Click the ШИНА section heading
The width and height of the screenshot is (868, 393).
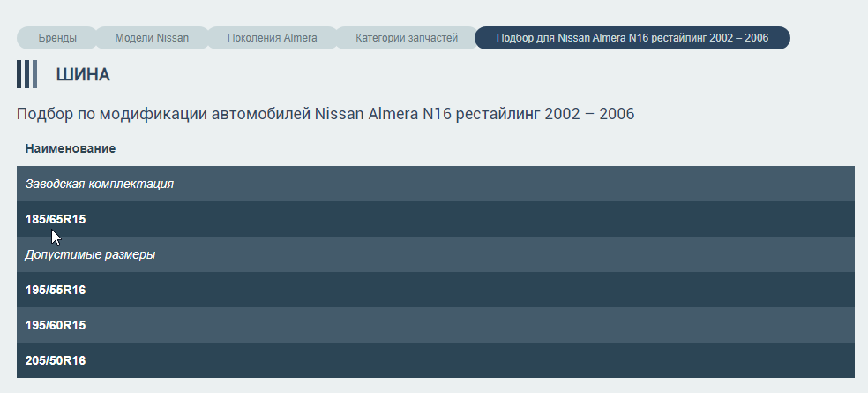pos(83,75)
